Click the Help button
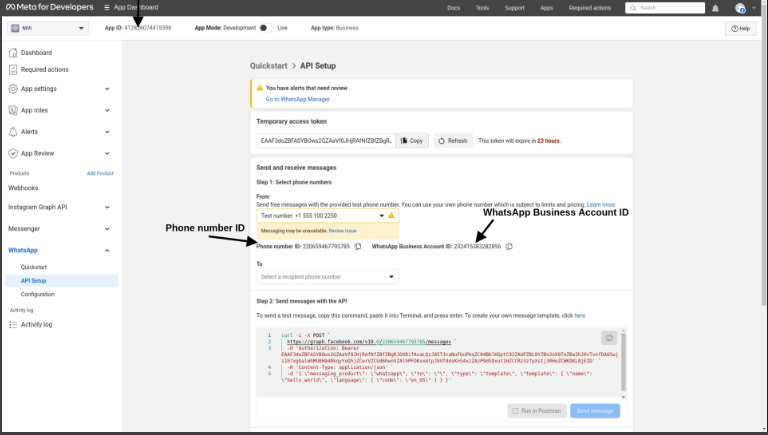The width and height of the screenshot is (768, 435). pyautogui.click(x=741, y=28)
